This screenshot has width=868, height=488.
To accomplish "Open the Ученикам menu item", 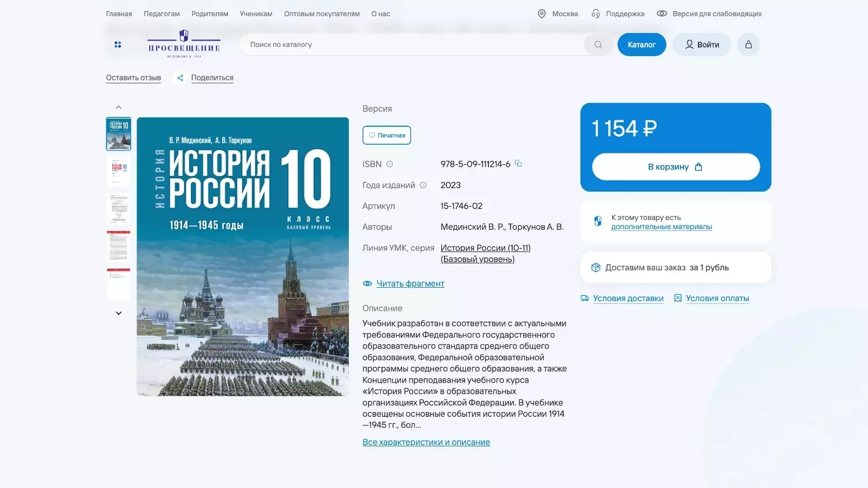I will (x=256, y=14).
